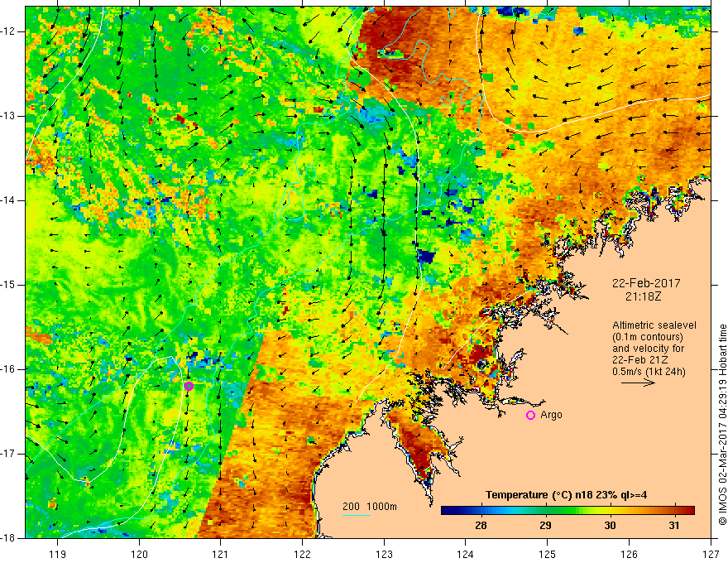Click the 31 label under the color bar

[674, 526]
